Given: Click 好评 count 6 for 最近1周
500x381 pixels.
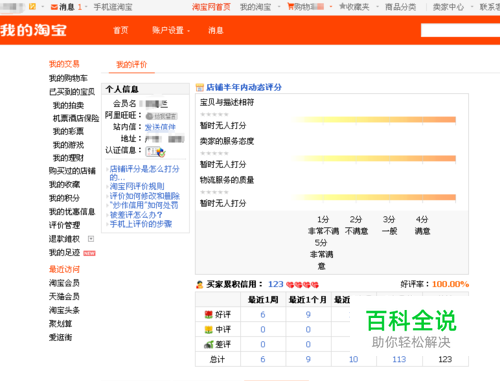Looking at the screenshot, I should (263, 315).
